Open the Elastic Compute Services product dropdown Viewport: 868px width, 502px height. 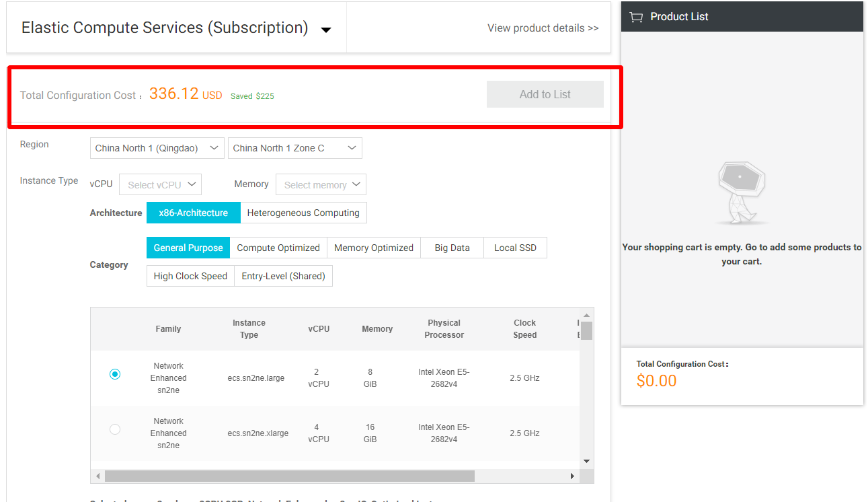click(x=325, y=28)
